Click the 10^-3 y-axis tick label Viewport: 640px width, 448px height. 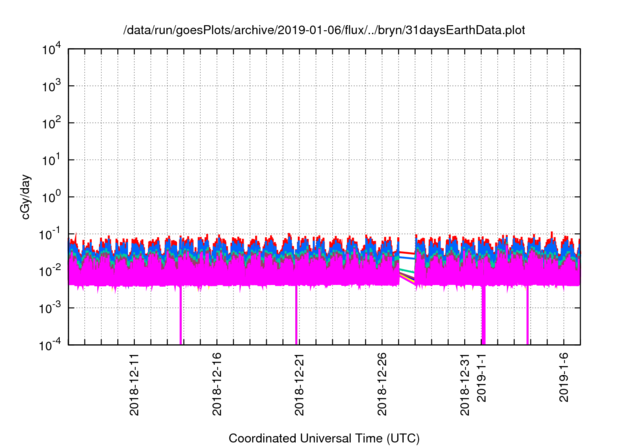51,308
